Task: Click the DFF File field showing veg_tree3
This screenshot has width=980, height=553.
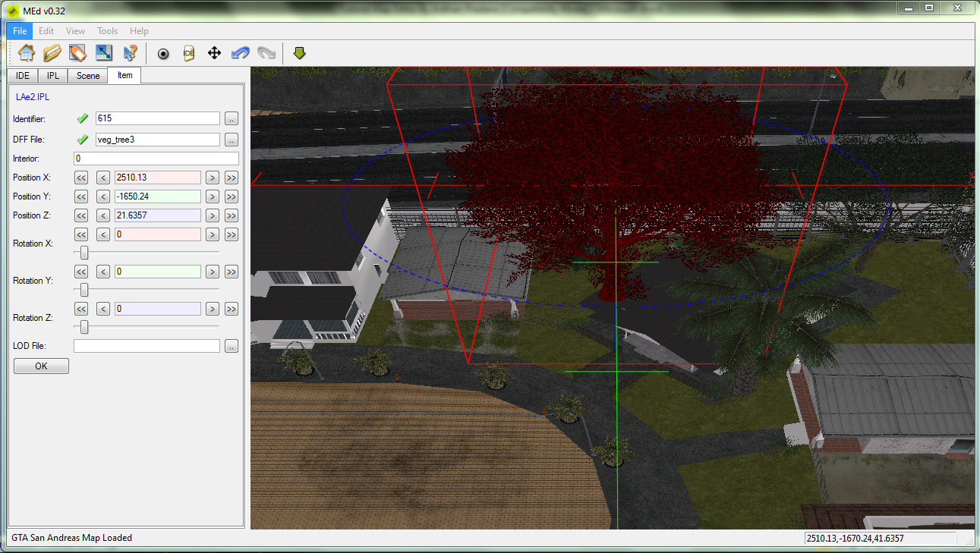Action: 158,140
